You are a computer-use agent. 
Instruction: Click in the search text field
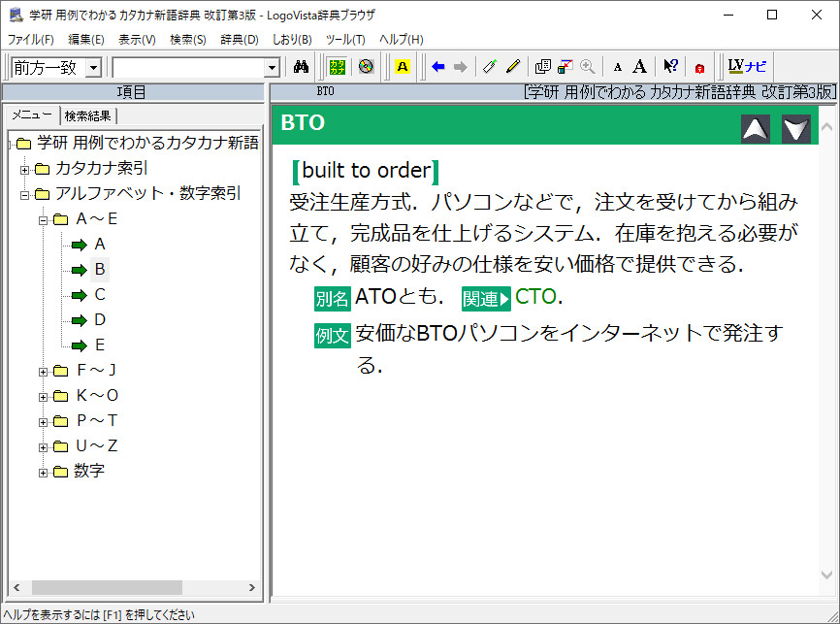point(189,68)
